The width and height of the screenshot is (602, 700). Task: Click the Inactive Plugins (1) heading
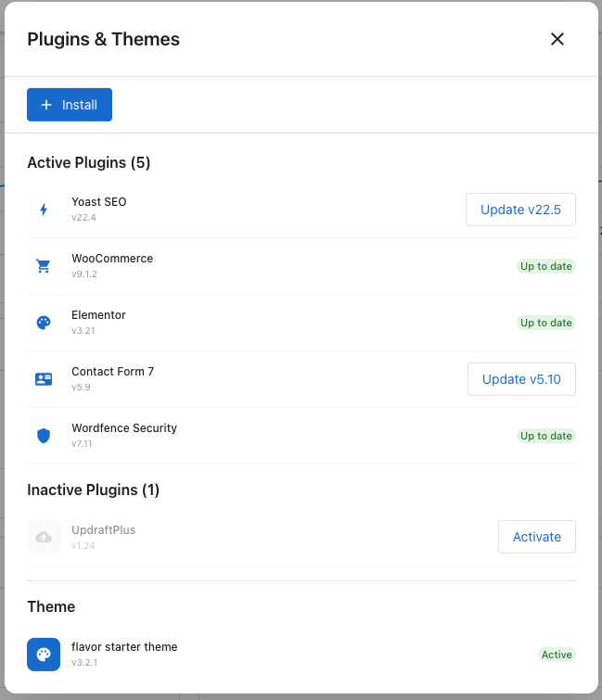[x=93, y=490]
